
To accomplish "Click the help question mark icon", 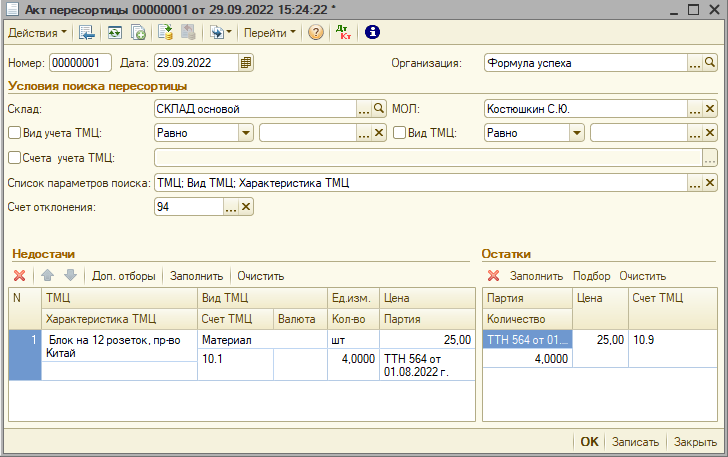I will [316, 32].
